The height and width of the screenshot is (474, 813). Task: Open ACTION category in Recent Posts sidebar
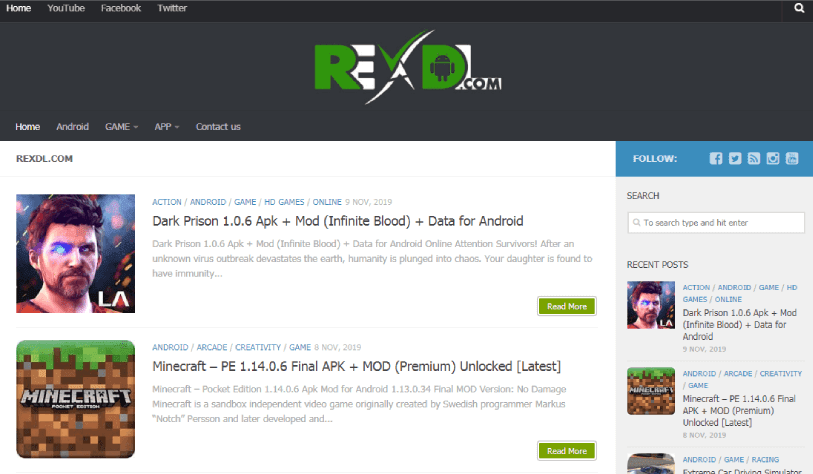pos(696,287)
